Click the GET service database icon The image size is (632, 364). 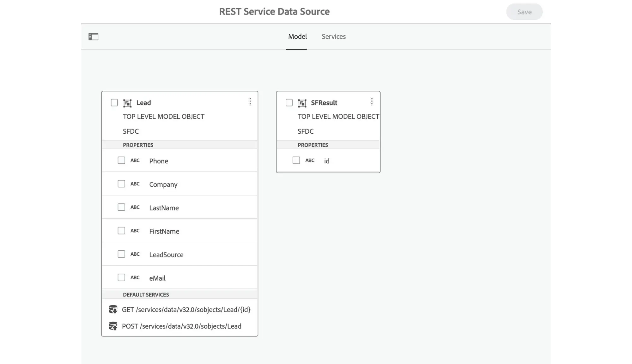(x=113, y=309)
